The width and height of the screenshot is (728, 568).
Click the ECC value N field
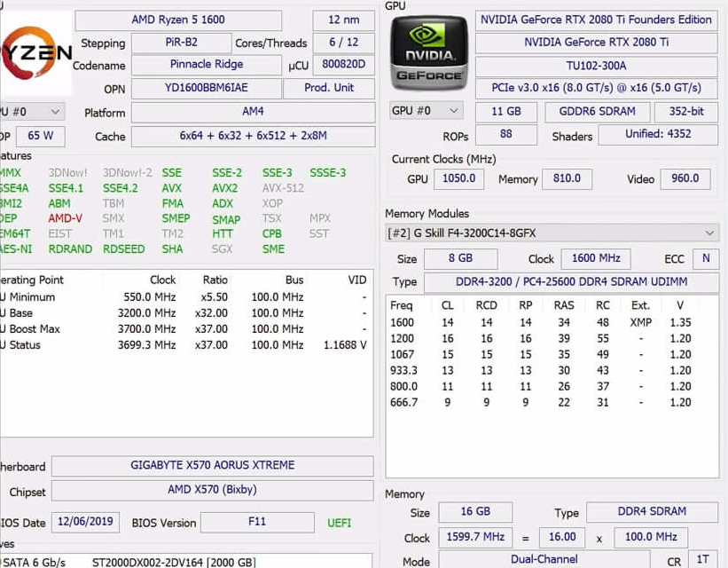pyautogui.click(x=706, y=259)
